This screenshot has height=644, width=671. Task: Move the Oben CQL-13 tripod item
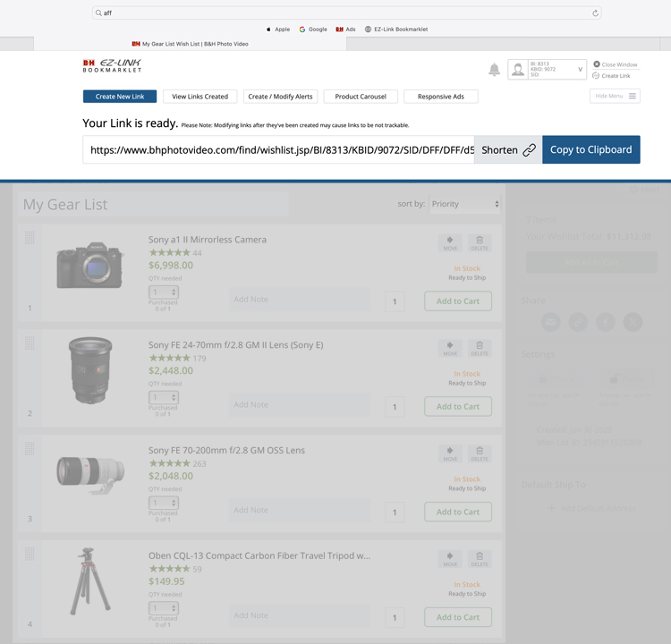point(450,559)
